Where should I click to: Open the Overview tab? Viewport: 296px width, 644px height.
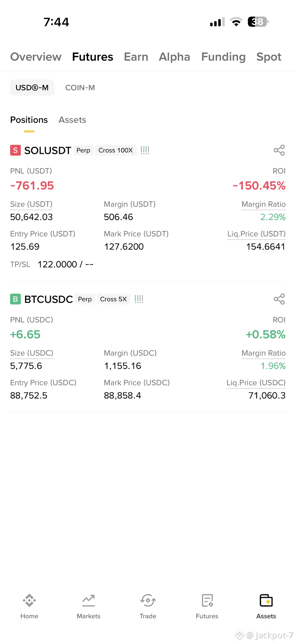click(36, 57)
